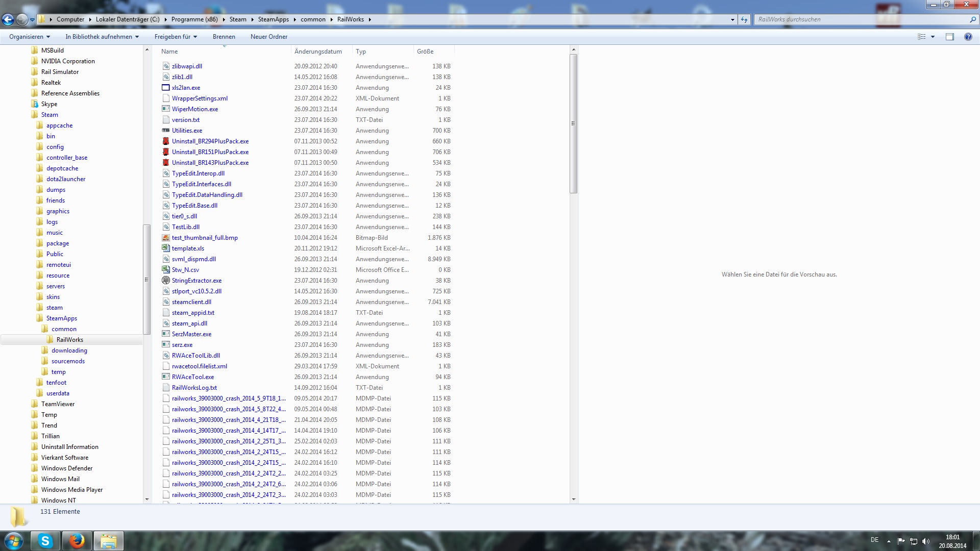Click the refresh button beside address bar

(744, 19)
